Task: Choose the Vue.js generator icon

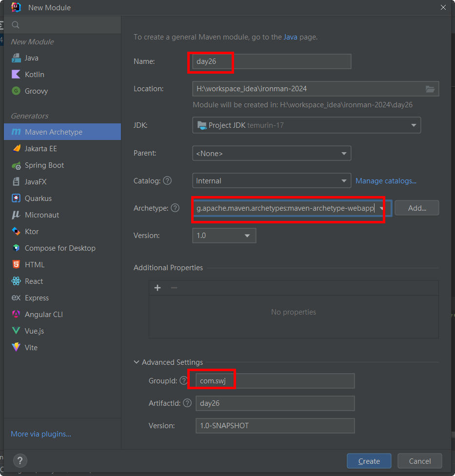Action: (x=16, y=331)
